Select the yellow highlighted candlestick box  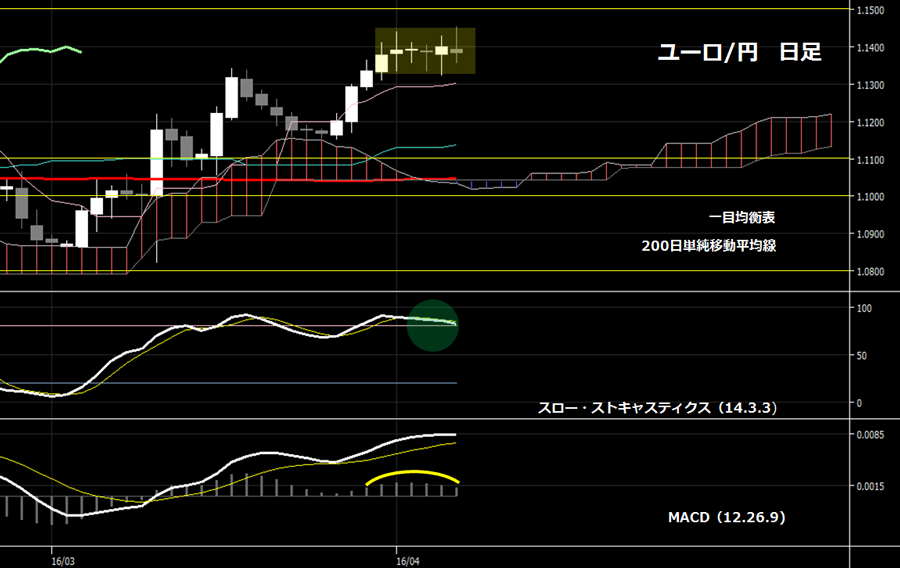click(424, 50)
